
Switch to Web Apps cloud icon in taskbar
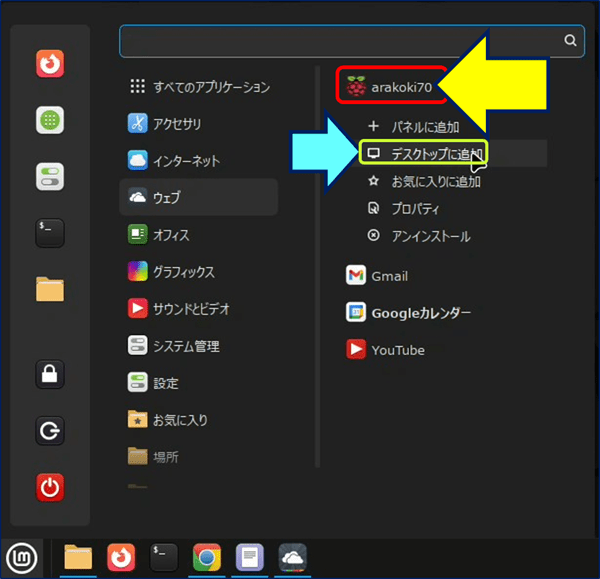[292, 557]
